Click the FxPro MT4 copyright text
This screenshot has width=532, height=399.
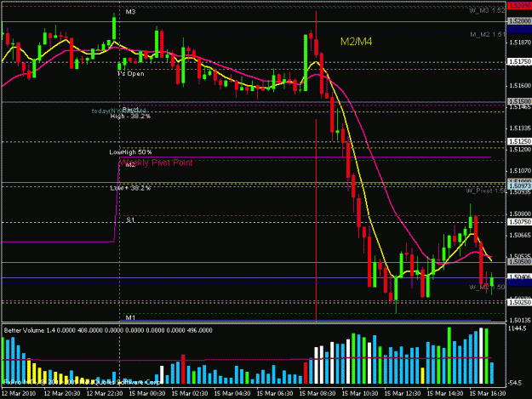click(82, 382)
